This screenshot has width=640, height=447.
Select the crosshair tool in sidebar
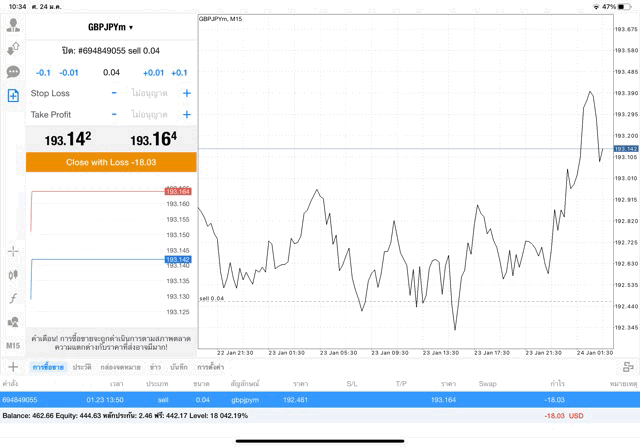click(13, 251)
